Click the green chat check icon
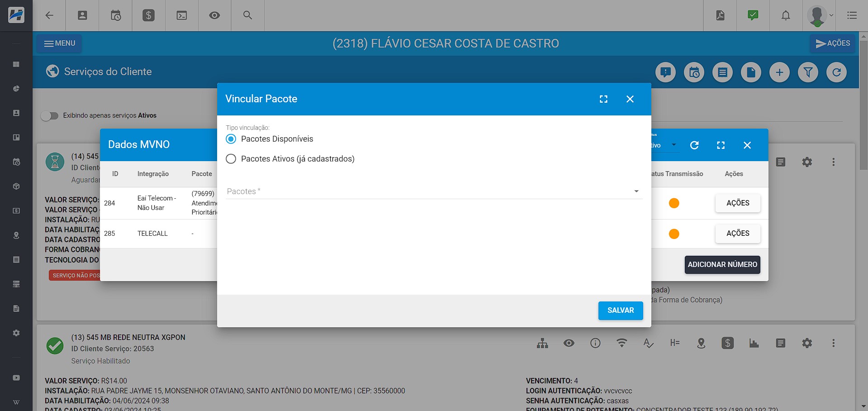The width and height of the screenshot is (868, 411). click(x=753, y=15)
